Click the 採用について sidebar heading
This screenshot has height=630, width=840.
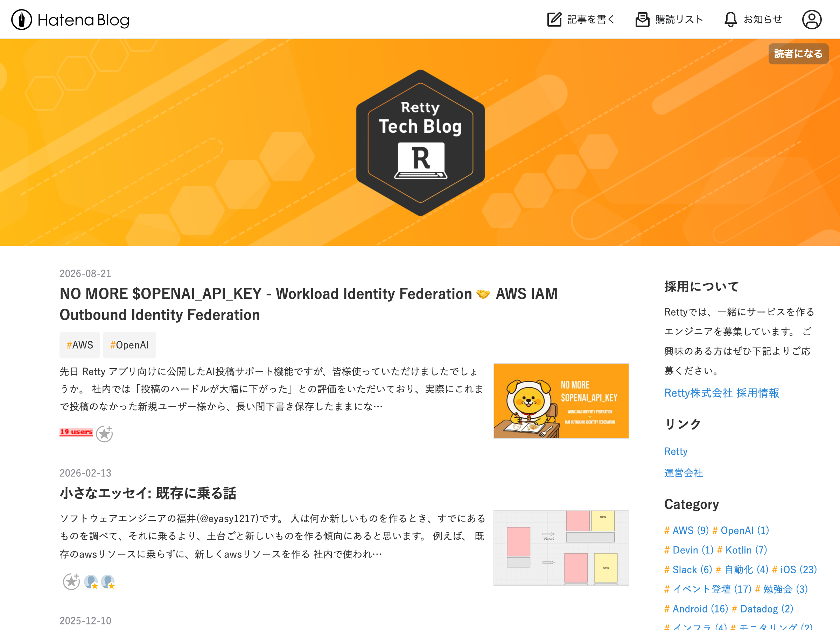pyautogui.click(x=702, y=286)
